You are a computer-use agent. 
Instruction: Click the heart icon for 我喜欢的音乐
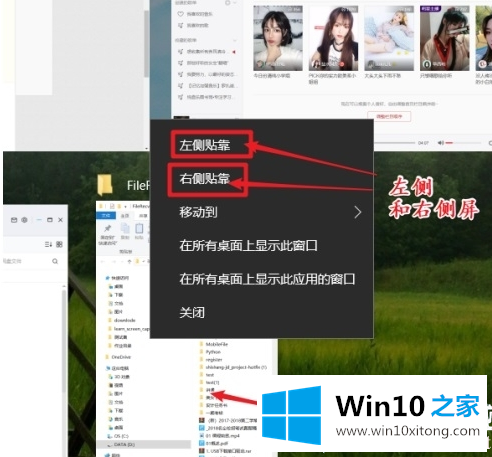(x=180, y=14)
